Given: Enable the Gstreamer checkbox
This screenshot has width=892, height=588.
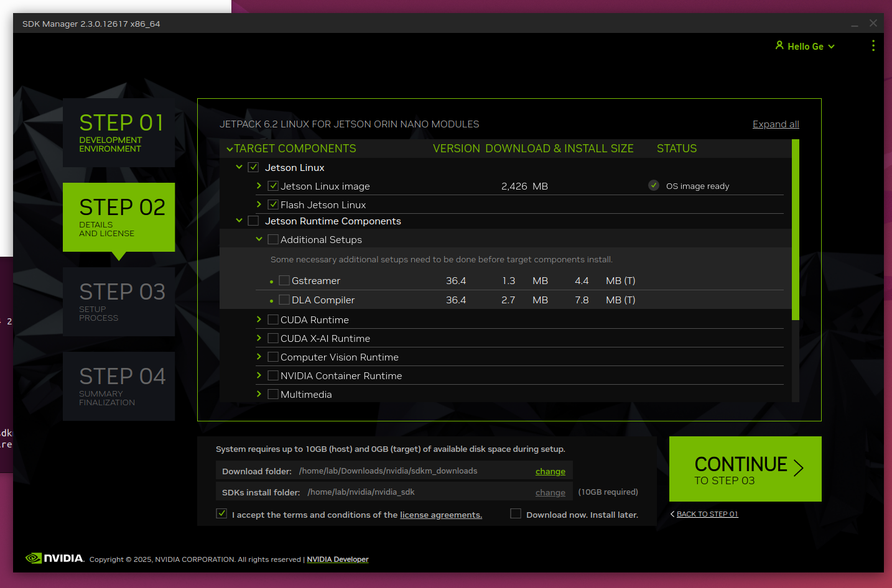Looking at the screenshot, I should 284,280.
